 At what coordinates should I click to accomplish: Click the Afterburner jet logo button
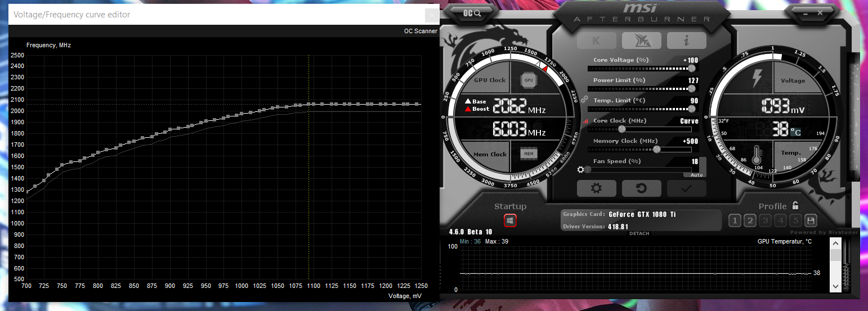coord(642,40)
